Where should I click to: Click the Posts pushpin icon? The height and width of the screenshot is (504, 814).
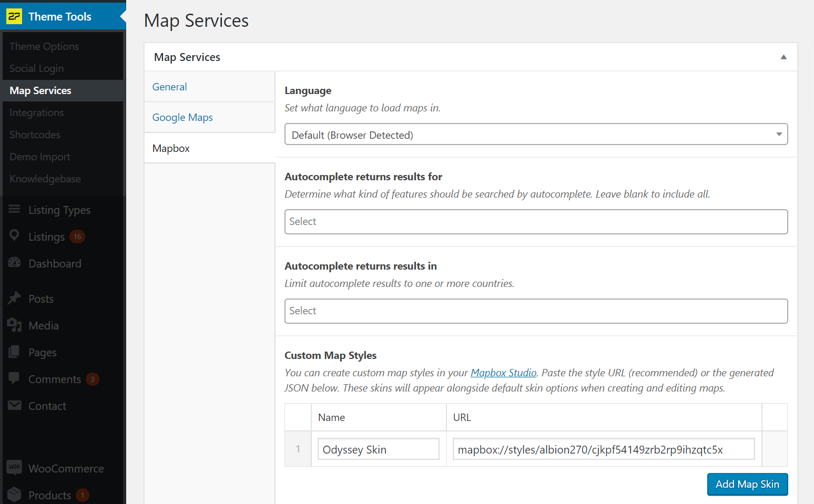(14, 299)
